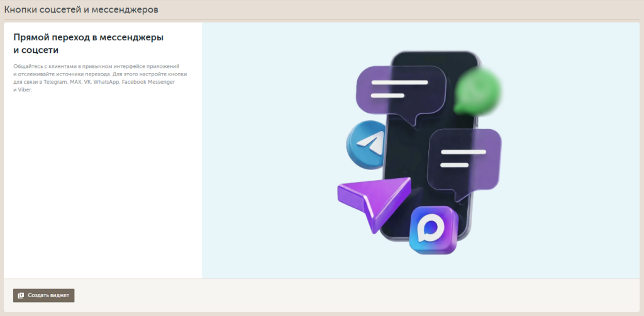Click the plus icon inside Создать виджет
The width and height of the screenshot is (644, 316).
pyautogui.click(x=21, y=295)
